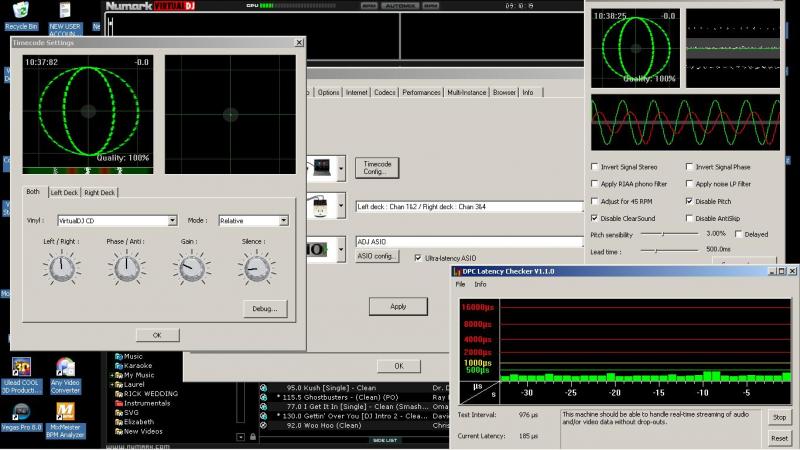Click the Music folder icon in browser tree
The image size is (800, 450).
(x=119, y=357)
